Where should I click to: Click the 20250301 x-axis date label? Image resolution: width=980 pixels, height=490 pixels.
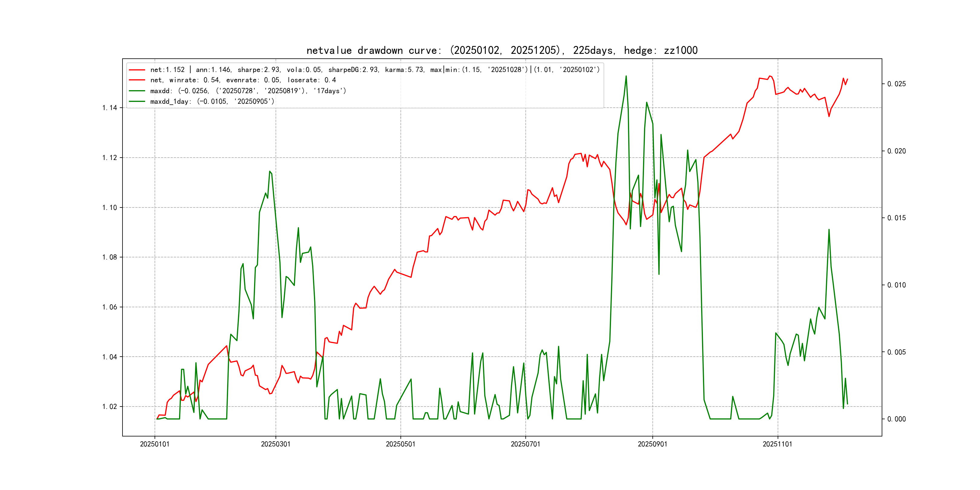[276, 444]
